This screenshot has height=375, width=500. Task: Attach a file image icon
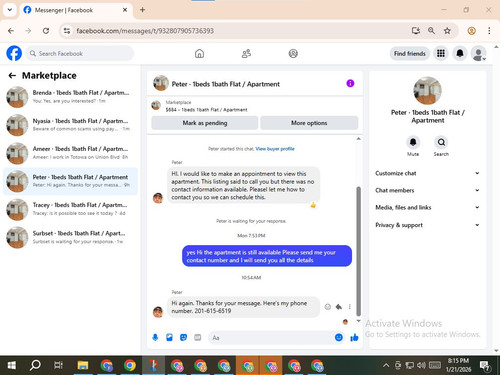169,338
